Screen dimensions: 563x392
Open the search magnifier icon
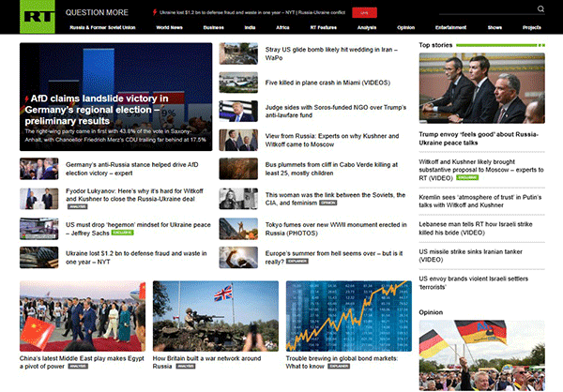pyautogui.click(x=540, y=9)
